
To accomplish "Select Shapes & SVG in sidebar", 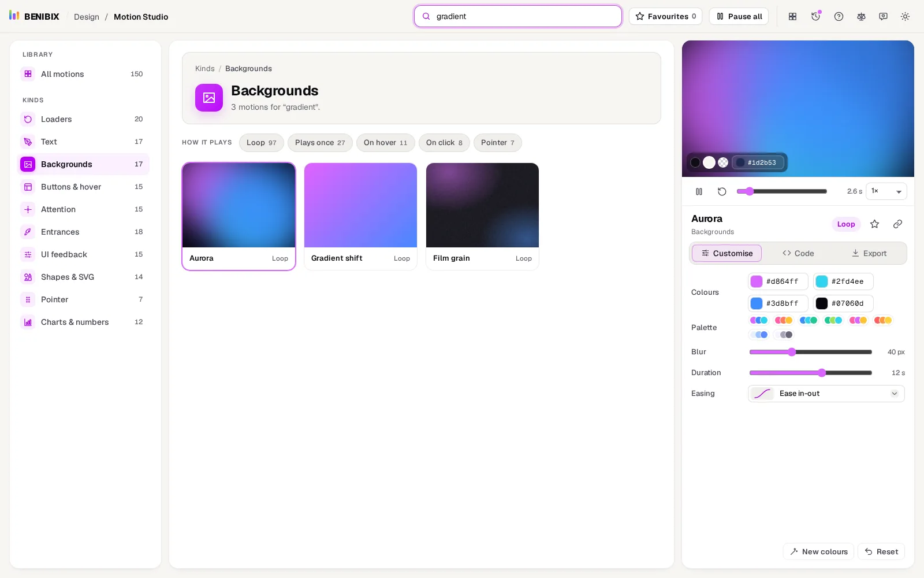I will pyautogui.click(x=84, y=277).
